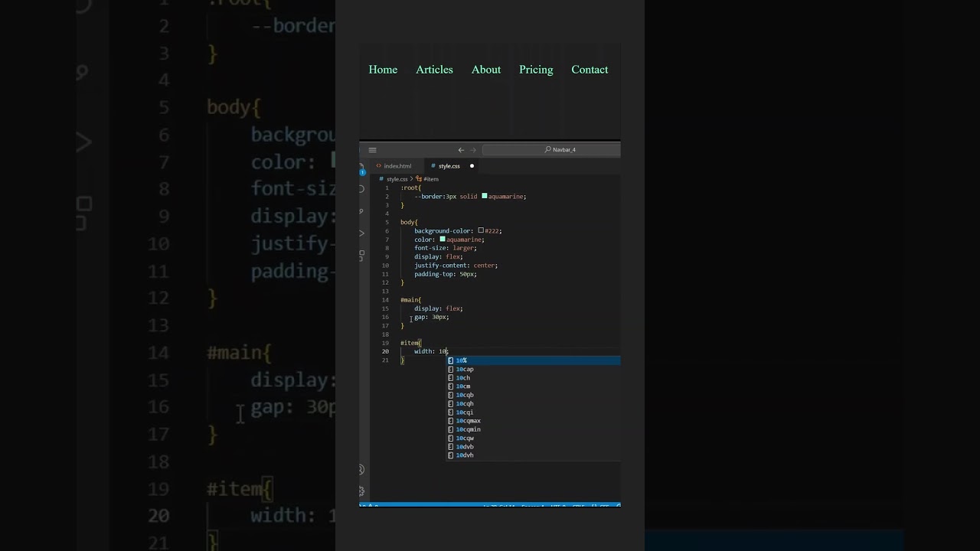The width and height of the screenshot is (980, 551).
Task: Click the body{ selector text
Action: [410, 222]
